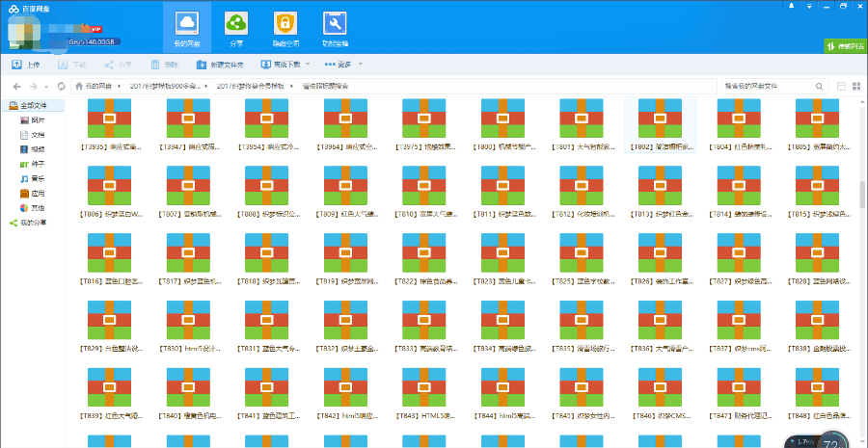Switch to grid thumbnail view

point(857,86)
